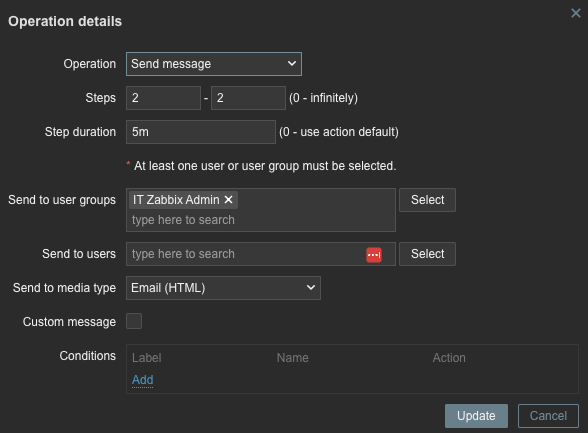Open the Send to media type dropdown
588x433 pixels.
point(223,288)
